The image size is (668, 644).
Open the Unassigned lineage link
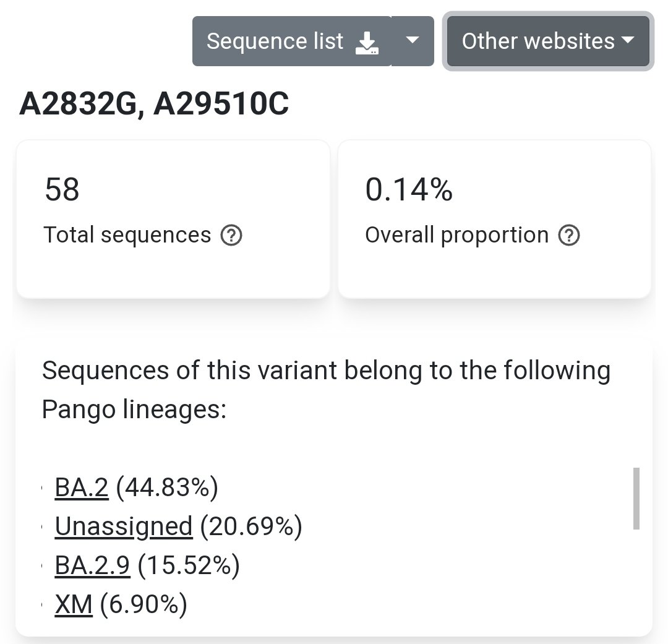pyautogui.click(x=123, y=526)
